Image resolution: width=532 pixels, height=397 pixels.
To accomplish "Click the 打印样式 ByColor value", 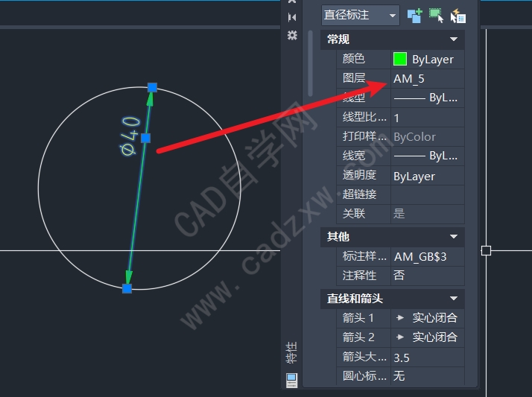I will (x=428, y=137).
